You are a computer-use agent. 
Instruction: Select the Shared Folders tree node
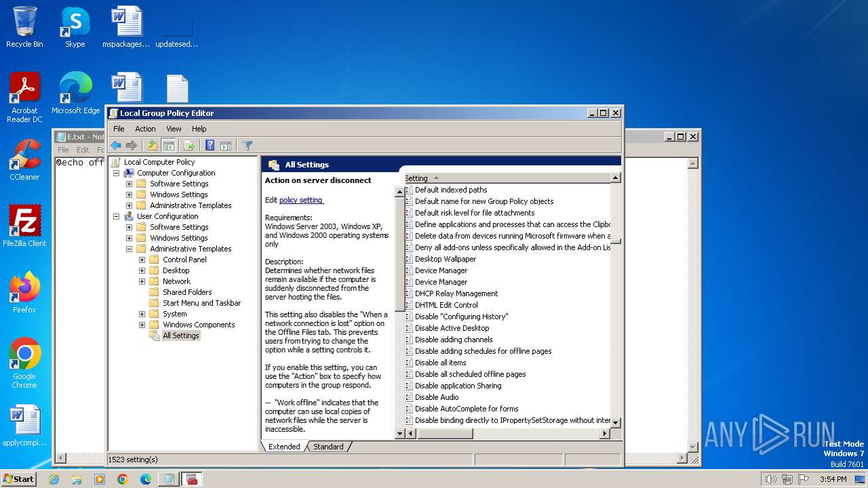click(x=187, y=292)
